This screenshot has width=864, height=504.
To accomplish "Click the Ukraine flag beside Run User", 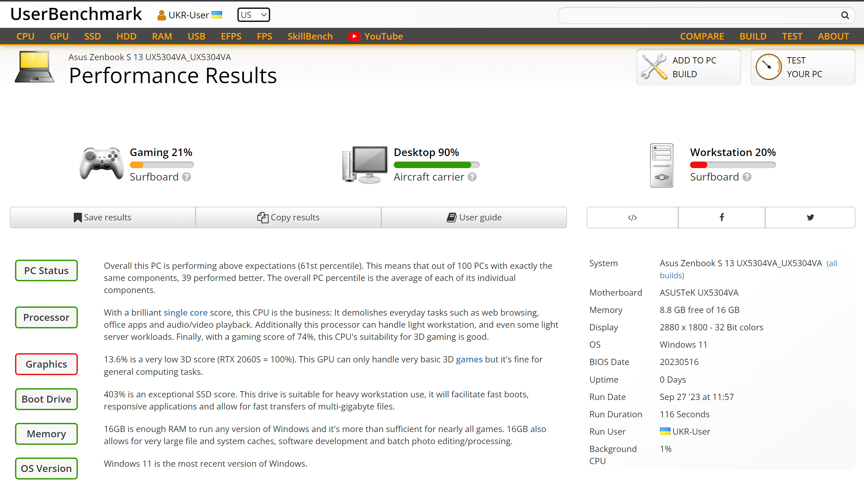I will tap(665, 431).
